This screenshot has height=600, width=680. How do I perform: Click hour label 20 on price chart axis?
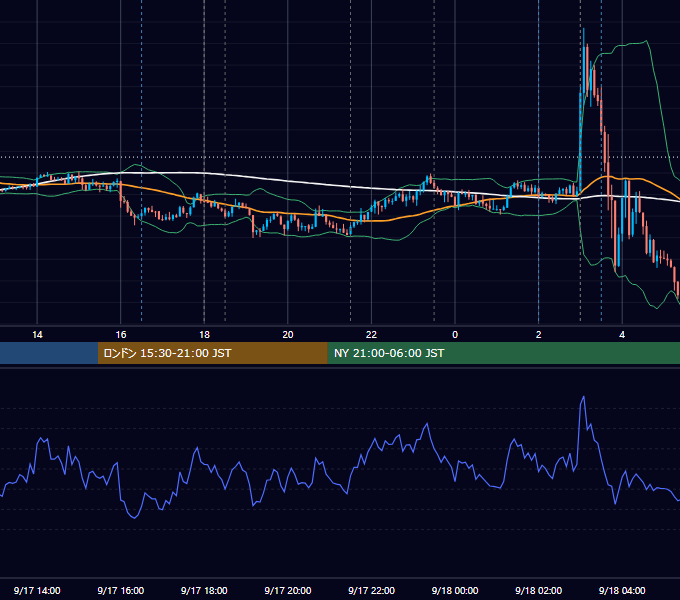coord(288,335)
